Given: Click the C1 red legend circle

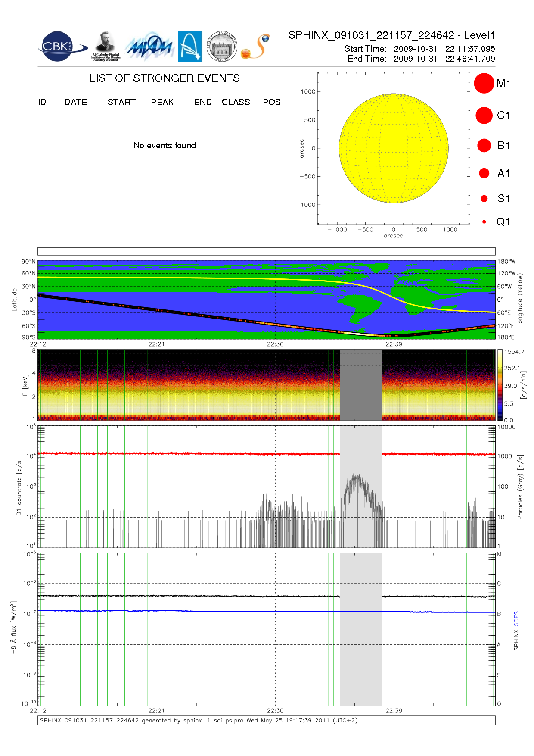Looking at the screenshot, I should click(484, 116).
